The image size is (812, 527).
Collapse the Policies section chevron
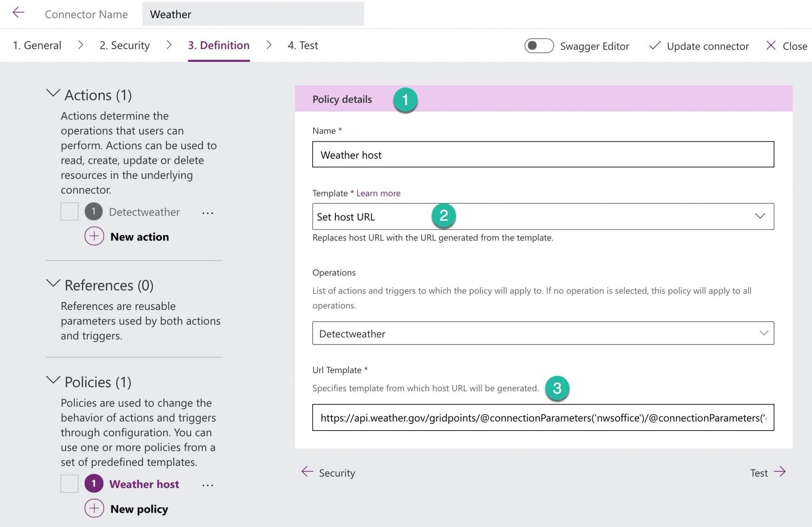pos(53,380)
